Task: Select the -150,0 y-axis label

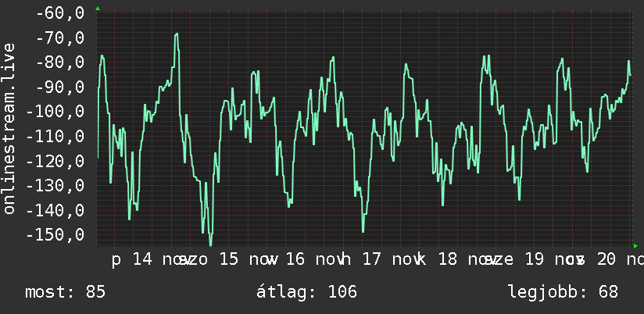Action: 55,235
